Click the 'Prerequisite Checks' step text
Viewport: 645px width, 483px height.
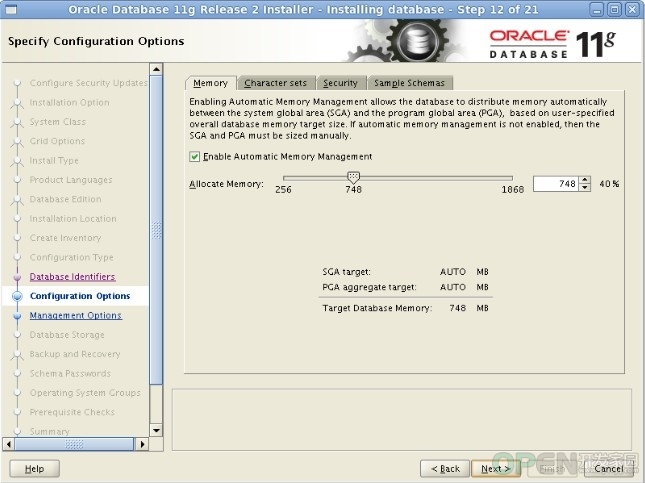(x=72, y=412)
